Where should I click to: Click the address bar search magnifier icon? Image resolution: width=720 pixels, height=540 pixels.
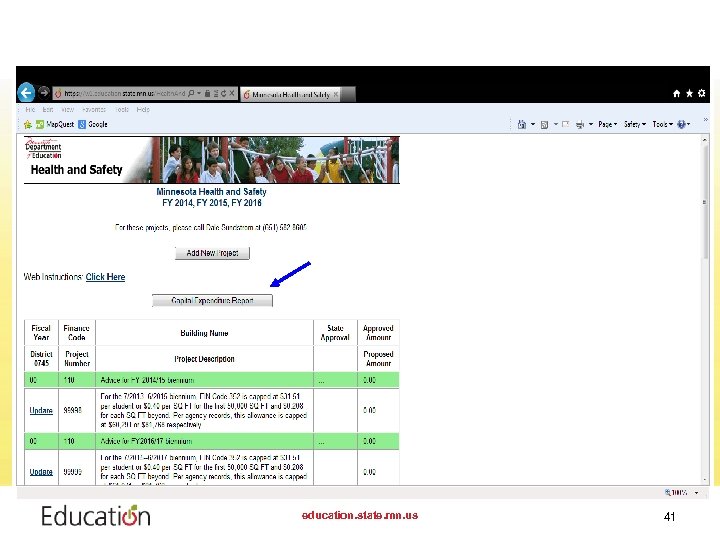click(x=191, y=93)
